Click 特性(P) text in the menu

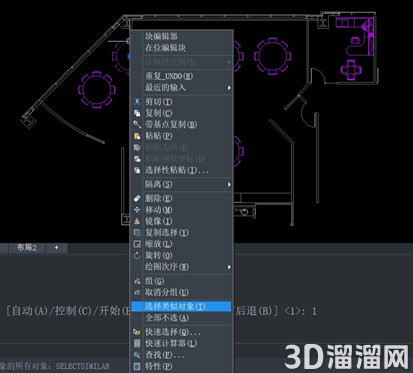[159, 366]
